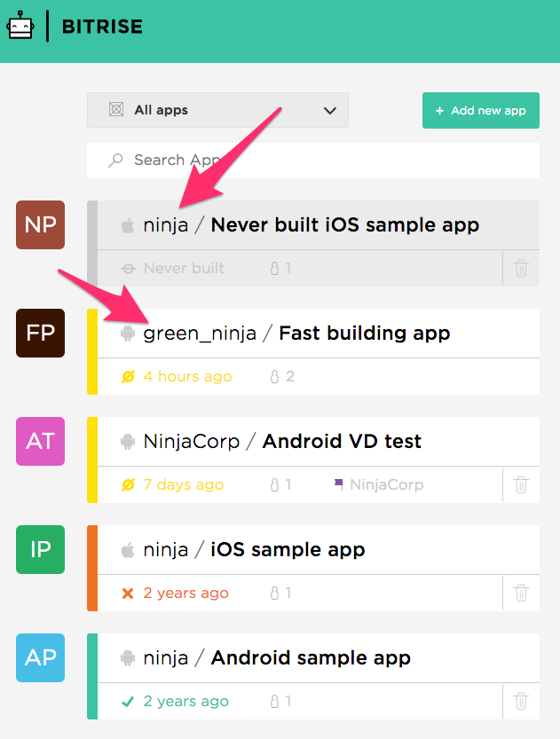The height and width of the screenshot is (739, 560).
Task: Click aborted status icon next to 4 hours ago
Action: click(128, 376)
